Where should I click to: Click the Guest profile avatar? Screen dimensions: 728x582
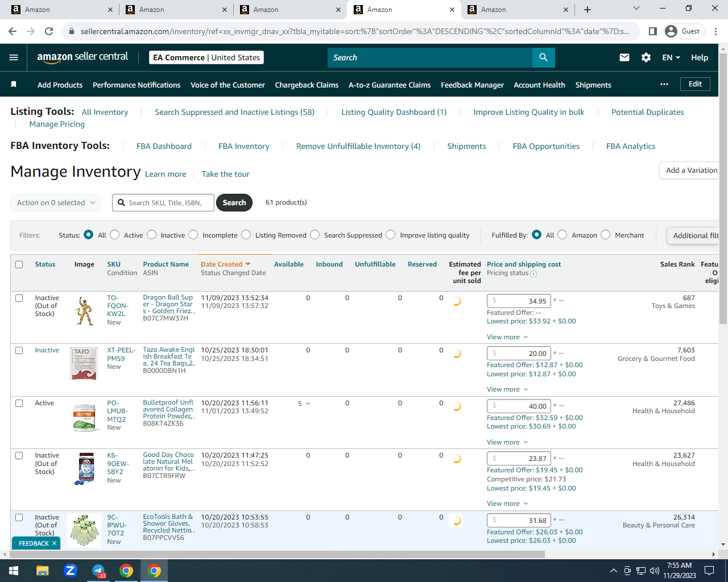click(x=671, y=31)
